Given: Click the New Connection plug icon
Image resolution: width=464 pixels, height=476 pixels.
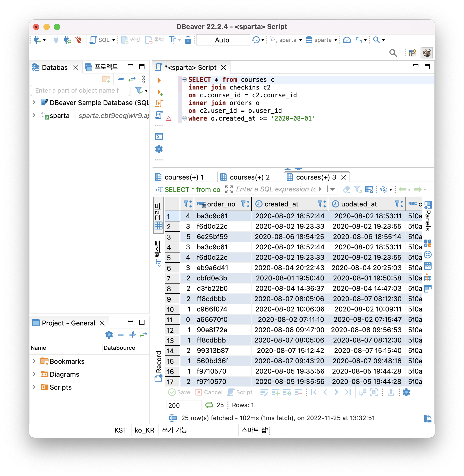Looking at the screenshot, I should (x=38, y=40).
